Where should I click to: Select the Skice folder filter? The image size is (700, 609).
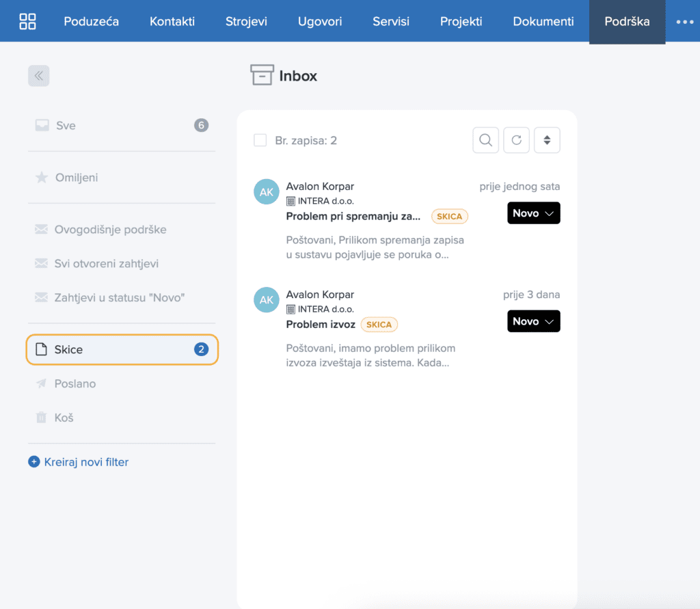[x=122, y=349]
